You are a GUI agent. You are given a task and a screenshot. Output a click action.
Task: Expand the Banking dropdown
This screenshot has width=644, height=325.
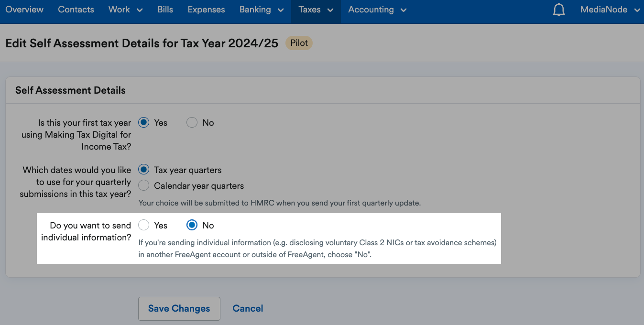click(x=262, y=10)
